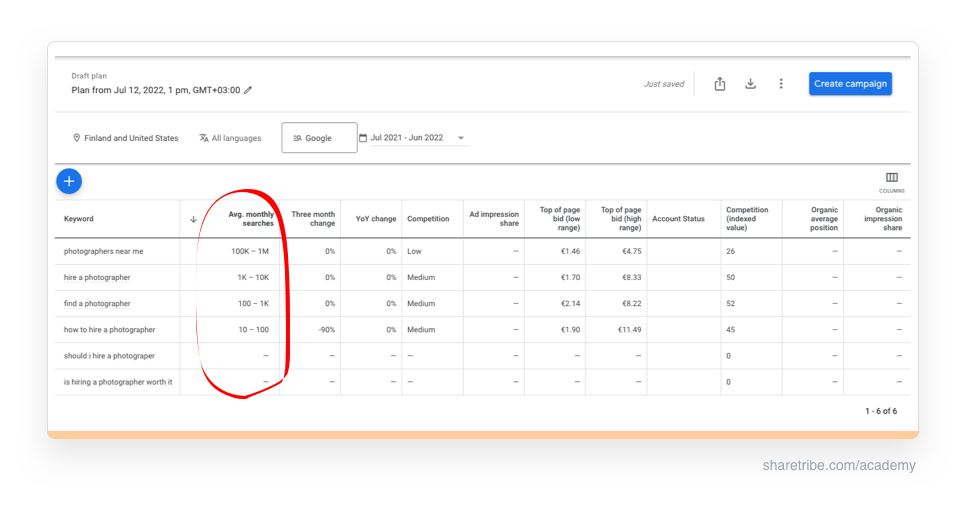Image resolution: width=975 pixels, height=521 pixels.
Task: Open the three-dot more options menu
Action: pos(781,84)
